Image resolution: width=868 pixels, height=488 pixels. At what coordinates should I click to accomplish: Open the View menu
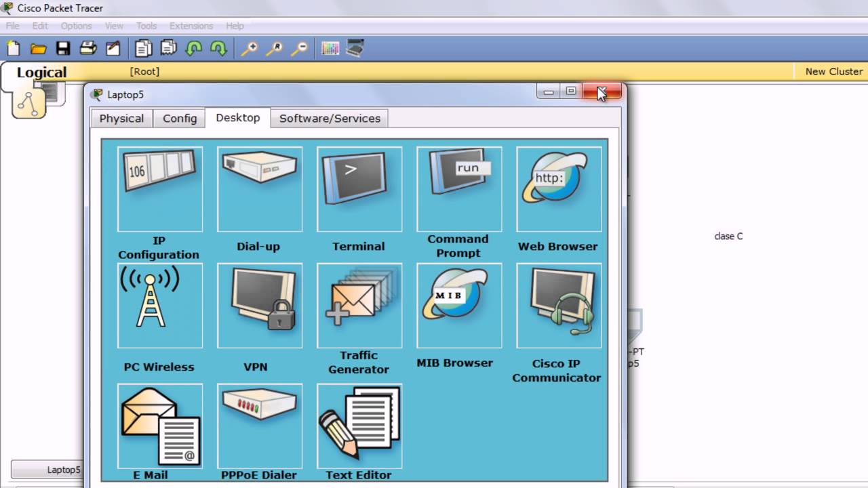click(x=114, y=26)
